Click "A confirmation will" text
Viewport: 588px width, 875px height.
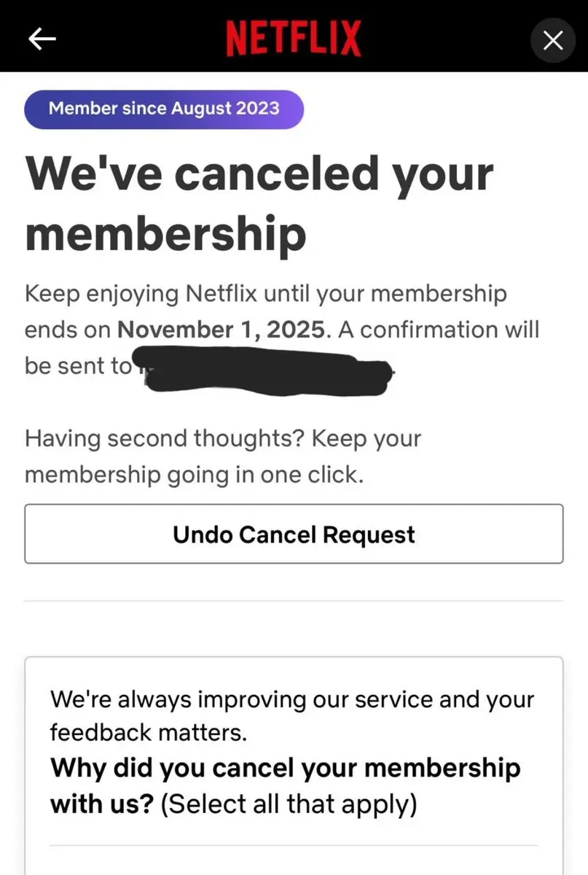click(439, 330)
